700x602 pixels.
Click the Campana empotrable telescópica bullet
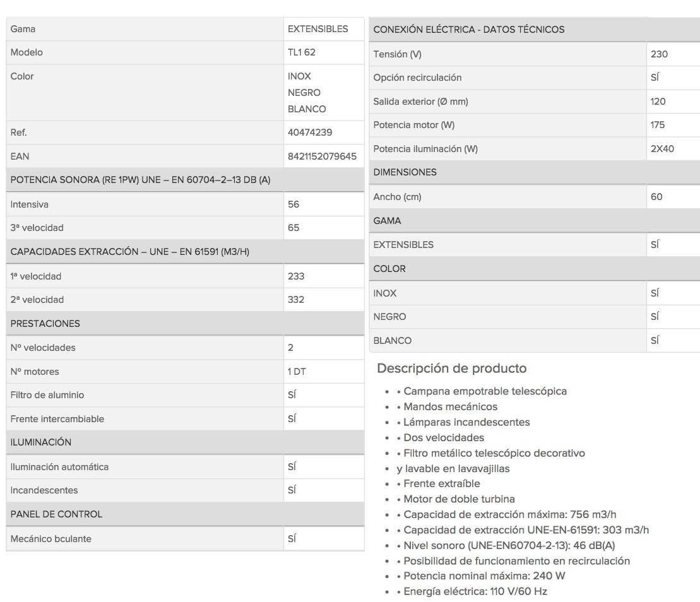482,391
